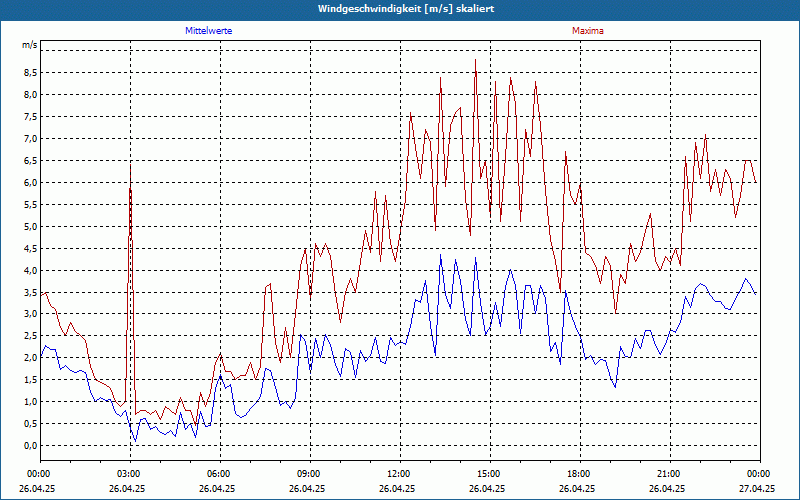Click the 3,5 y-axis value
Viewport: 800px width, 500px height.
30,292
